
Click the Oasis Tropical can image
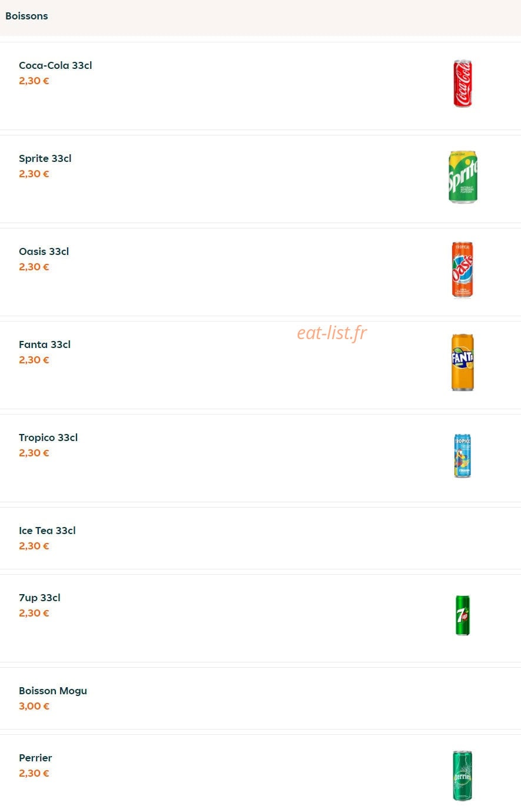462,270
